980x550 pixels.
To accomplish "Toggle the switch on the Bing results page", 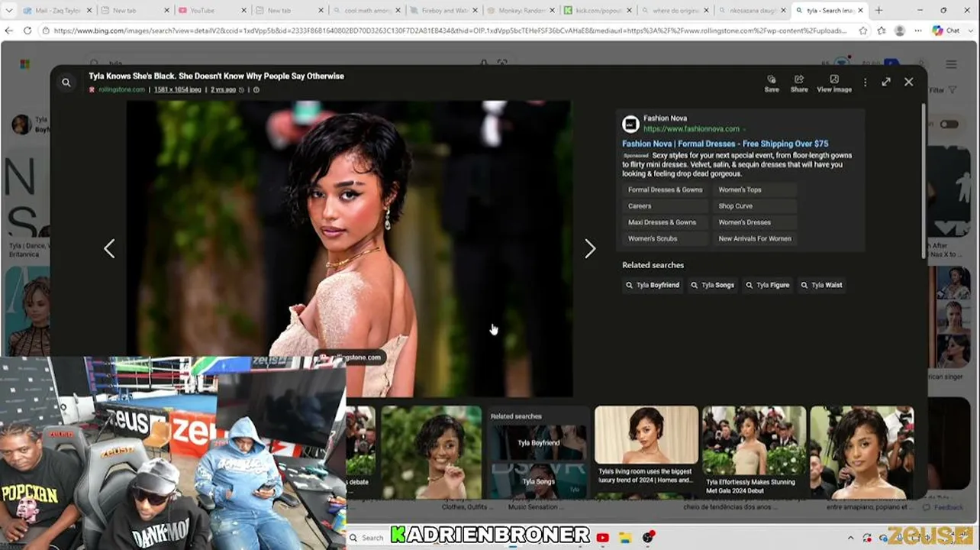I will pyautogui.click(x=949, y=125).
